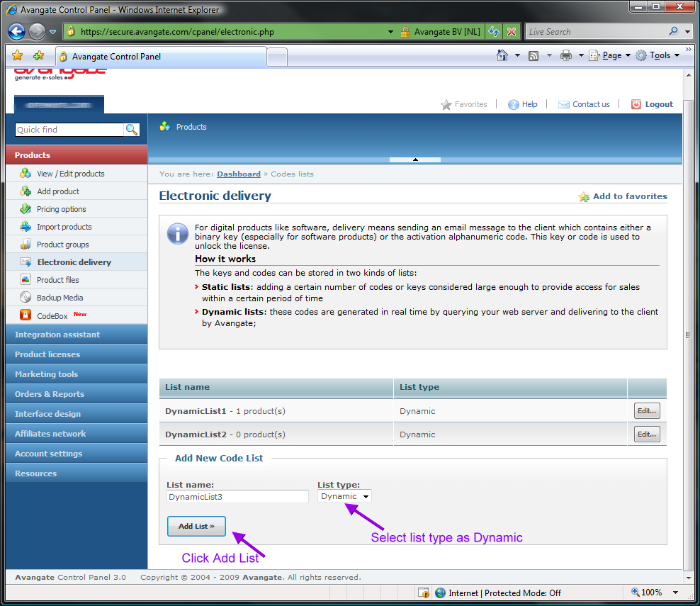Click the RSS Feeds toolbar icon
Viewport: 700px width, 606px height.
click(534, 55)
